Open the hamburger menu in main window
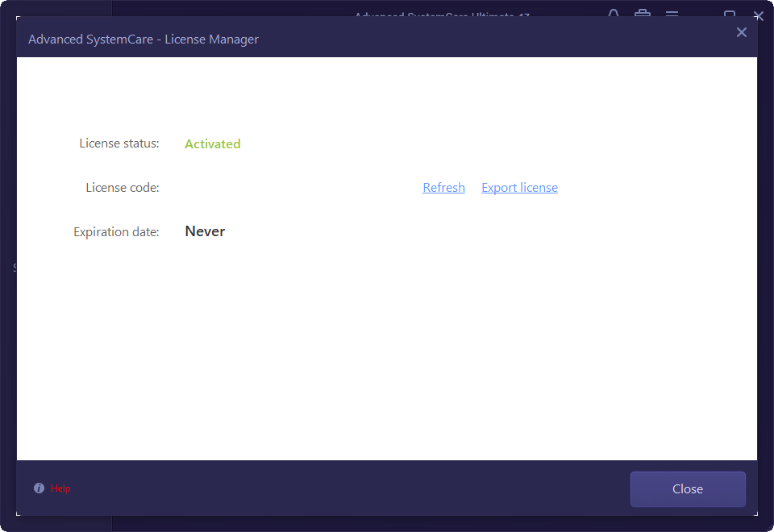Viewport: 774px width, 532px height. pos(672,14)
